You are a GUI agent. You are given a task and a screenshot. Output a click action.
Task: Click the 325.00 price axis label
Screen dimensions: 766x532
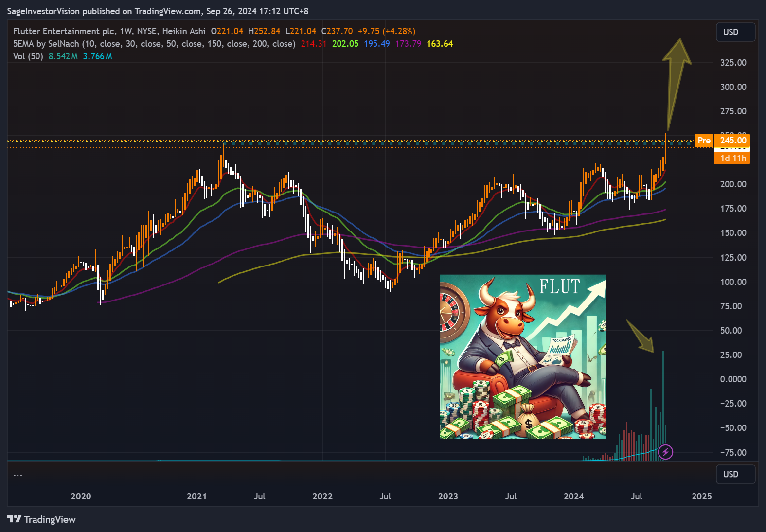(733, 63)
